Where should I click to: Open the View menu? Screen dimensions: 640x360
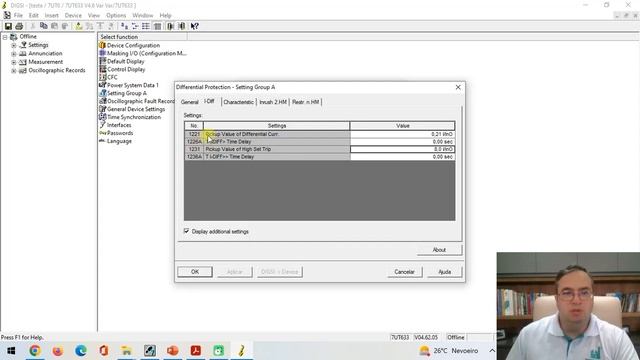[x=93, y=15]
